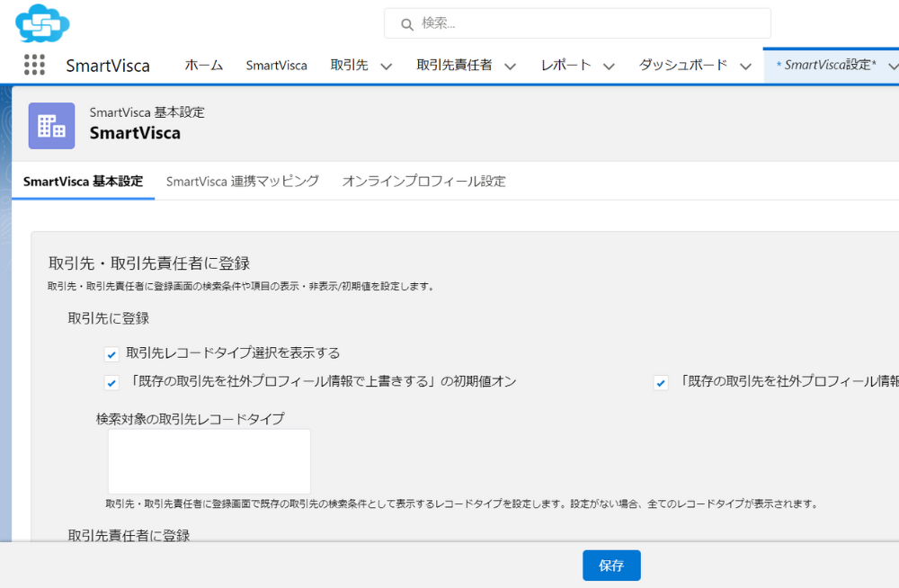
Task: Open the ダッシュボード dropdown chevron
Action: (x=745, y=66)
